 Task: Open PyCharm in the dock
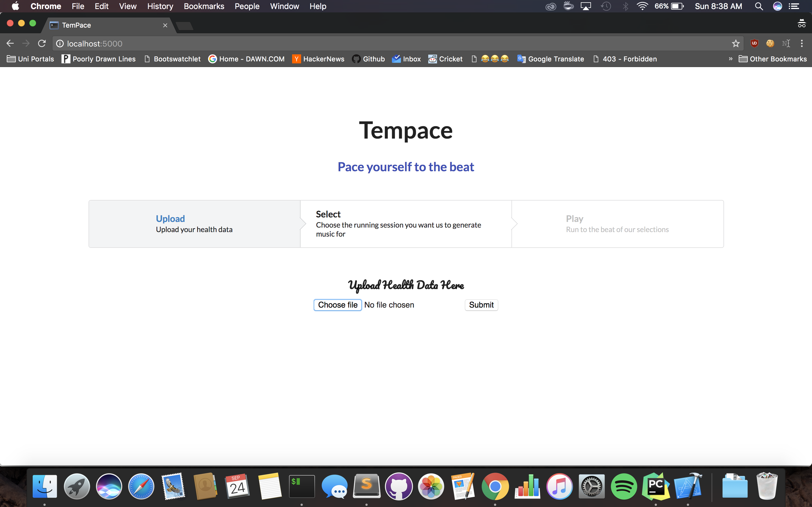tap(656, 486)
